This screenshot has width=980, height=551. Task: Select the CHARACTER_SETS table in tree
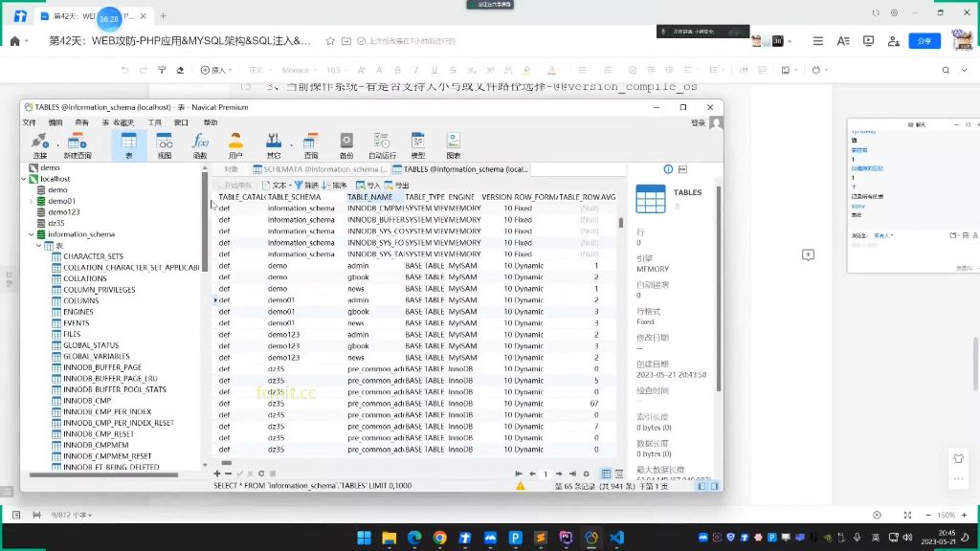(x=93, y=256)
